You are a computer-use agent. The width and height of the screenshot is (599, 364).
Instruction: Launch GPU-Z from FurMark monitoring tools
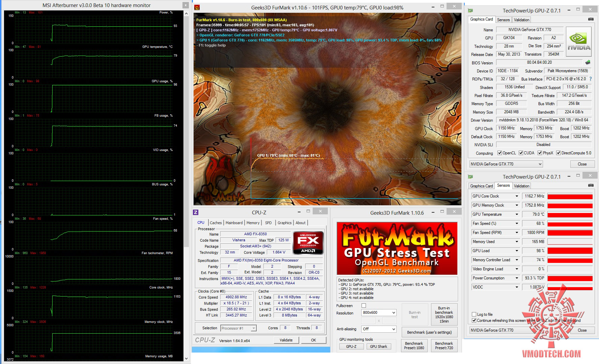351,346
